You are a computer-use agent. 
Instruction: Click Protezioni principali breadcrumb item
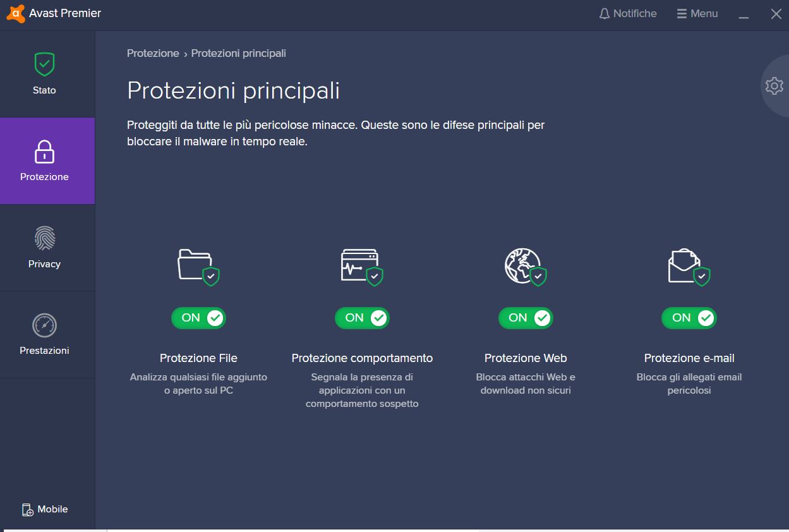[239, 54]
